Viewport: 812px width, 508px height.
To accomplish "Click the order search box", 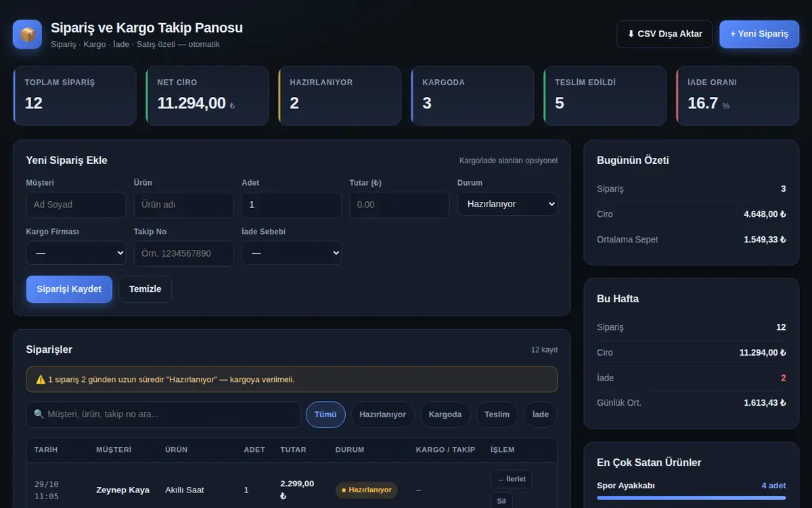I will pos(163,415).
